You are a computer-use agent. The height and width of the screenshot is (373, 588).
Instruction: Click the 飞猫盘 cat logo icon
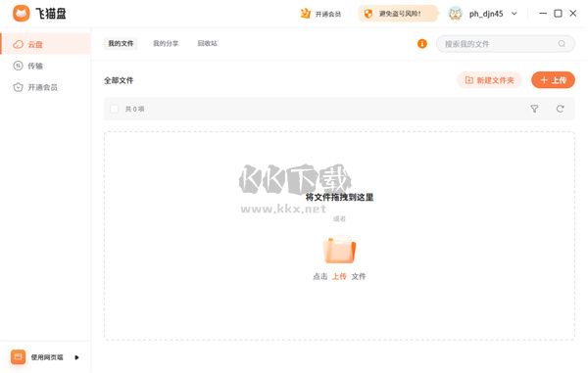pos(21,14)
